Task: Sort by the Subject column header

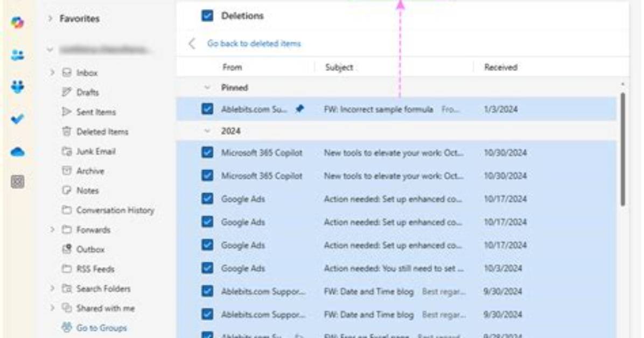Action: [x=339, y=67]
